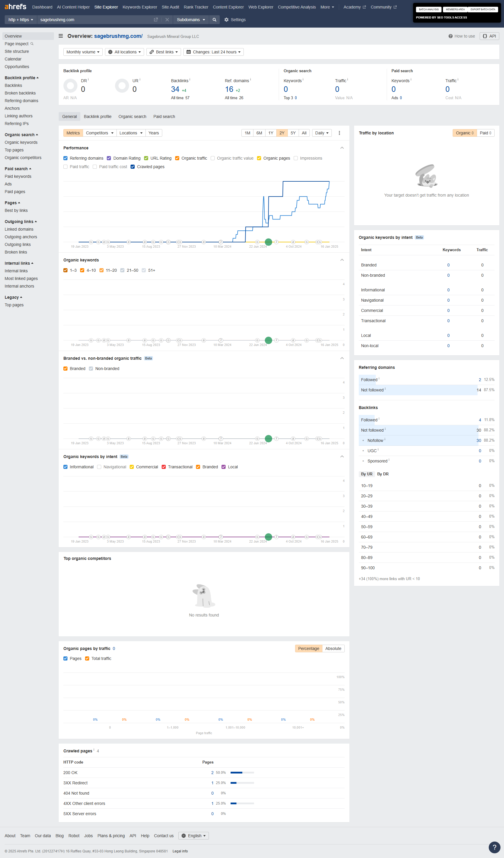Open the chart three-dot options menu
This screenshot has width=504, height=858.
pyautogui.click(x=339, y=133)
